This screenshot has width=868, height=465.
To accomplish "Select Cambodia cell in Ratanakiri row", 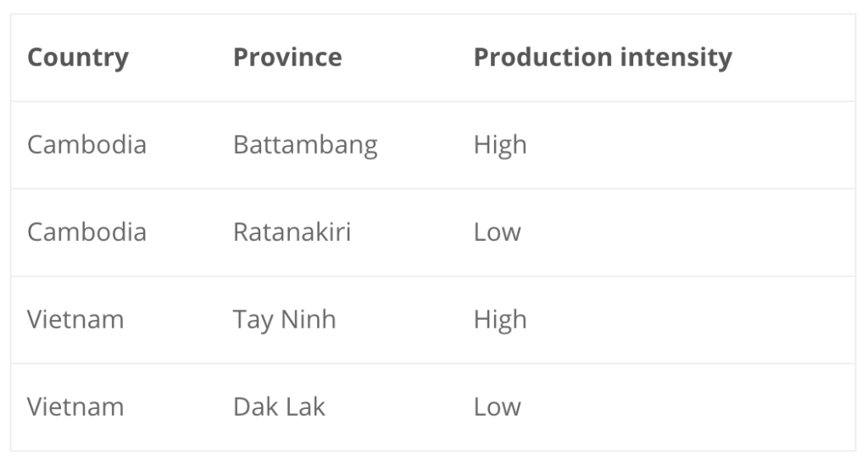I will [x=87, y=232].
